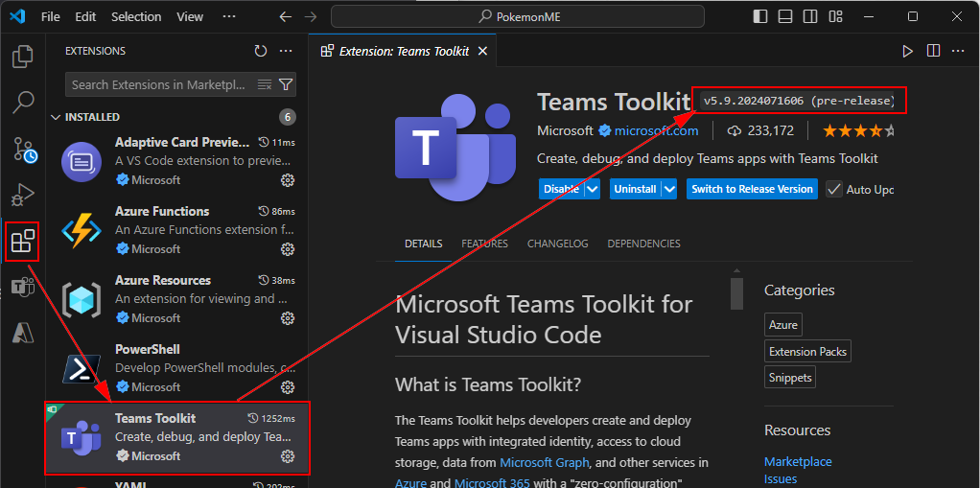The height and width of the screenshot is (488, 980).
Task: Click the Extension Packs category tag
Action: 807,351
